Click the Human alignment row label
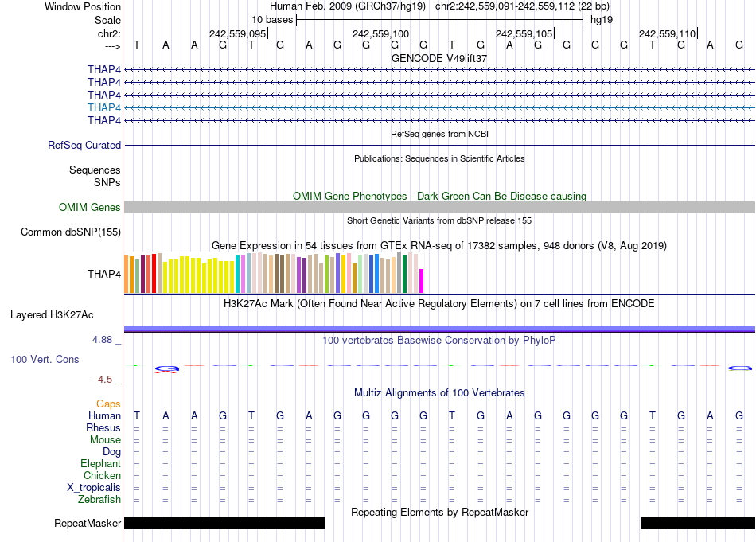Screen dimensions: 756x542 tap(104, 415)
